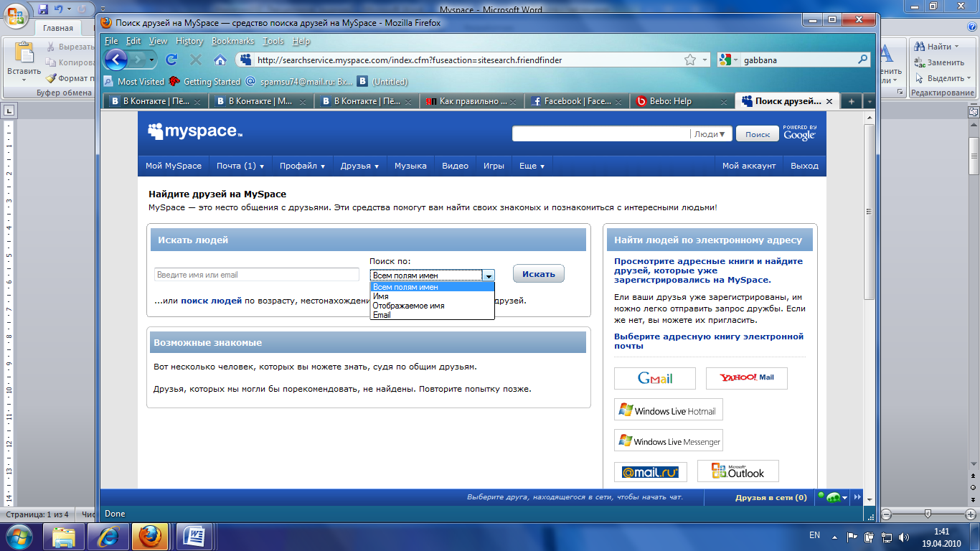
Task: Click the Word taskbar icon
Action: [195, 536]
